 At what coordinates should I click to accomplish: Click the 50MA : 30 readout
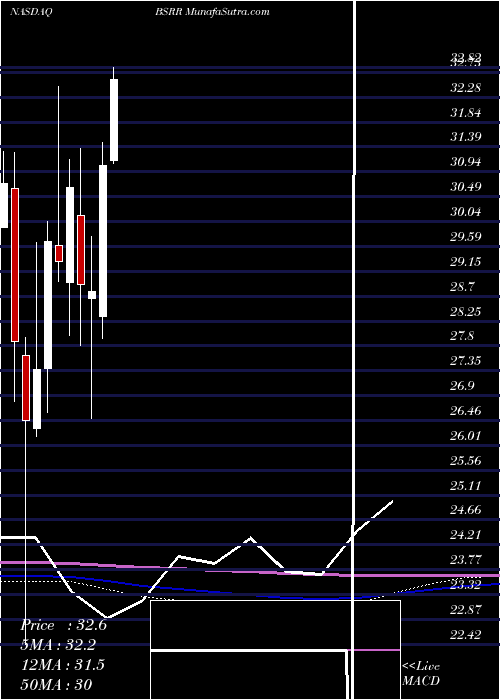[56, 684]
